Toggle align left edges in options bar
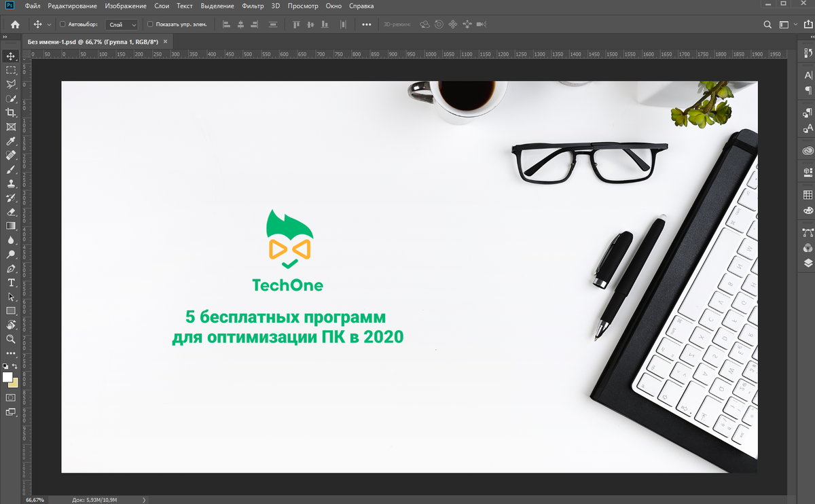 226,24
